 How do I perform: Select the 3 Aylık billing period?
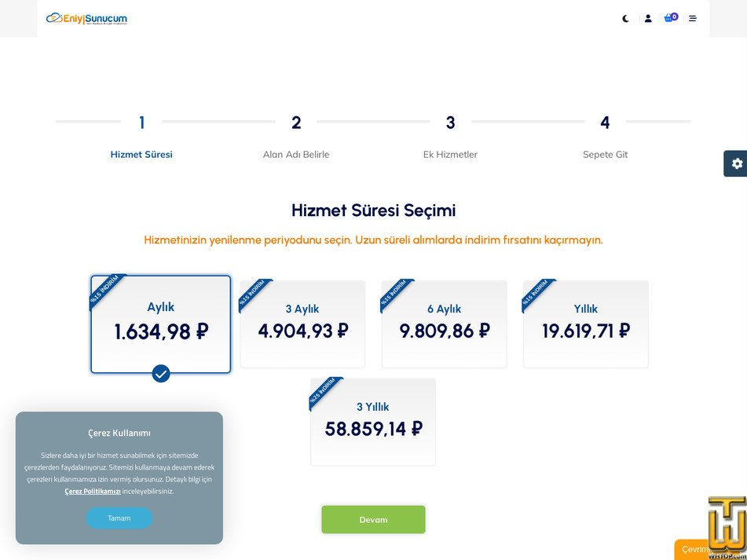pyautogui.click(x=302, y=324)
